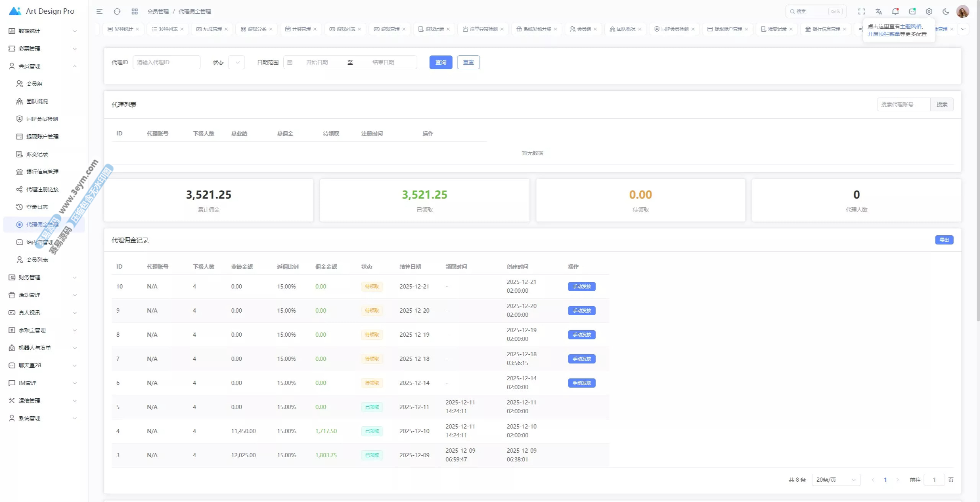
Task: Switch to the 游戏记录 tab
Action: click(x=434, y=29)
